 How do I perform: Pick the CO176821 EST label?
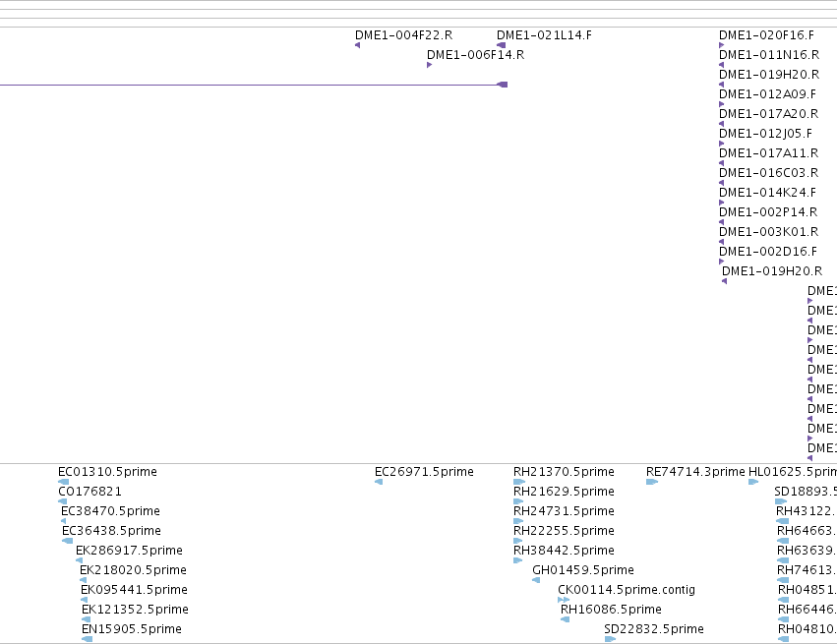point(90,492)
